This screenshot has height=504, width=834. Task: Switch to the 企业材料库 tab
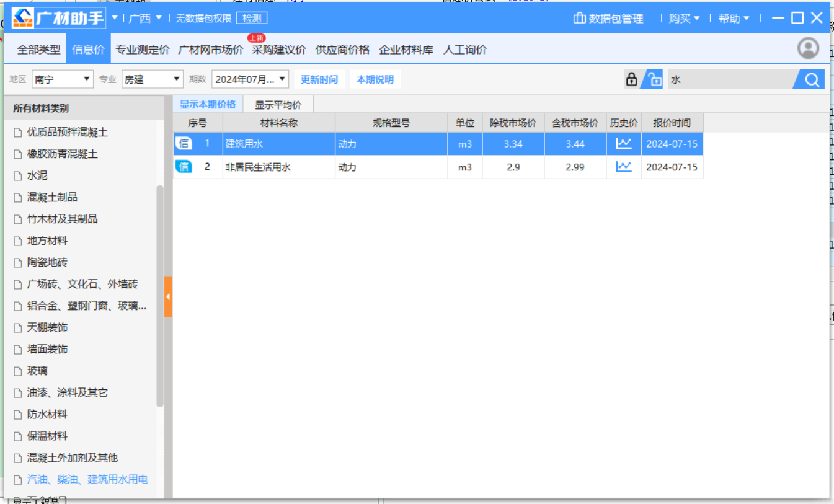click(406, 50)
